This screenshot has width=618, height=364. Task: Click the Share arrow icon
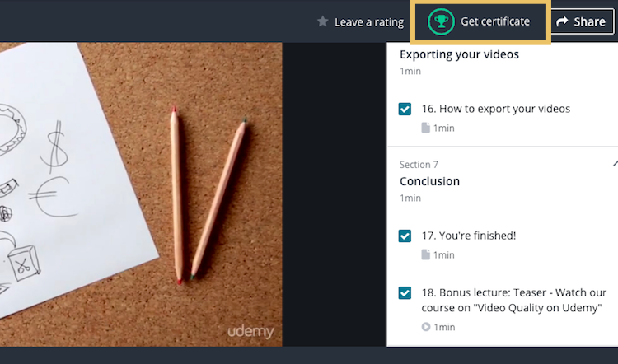[562, 21]
